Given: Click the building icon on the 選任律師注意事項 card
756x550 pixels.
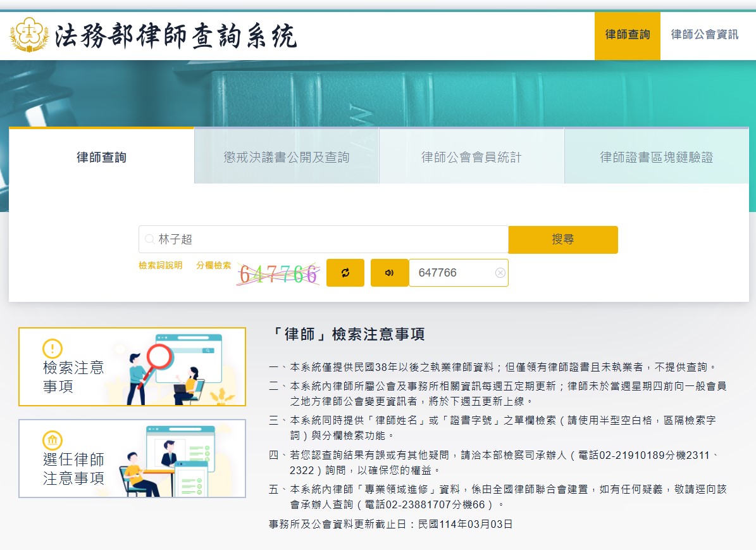Looking at the screenshot, I should pos(53,441).
